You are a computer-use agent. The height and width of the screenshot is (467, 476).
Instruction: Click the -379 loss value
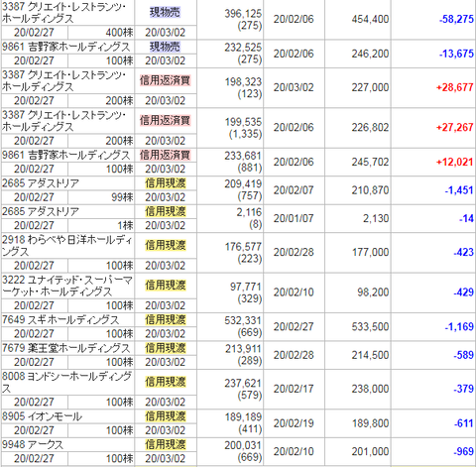tap(463, 389)
